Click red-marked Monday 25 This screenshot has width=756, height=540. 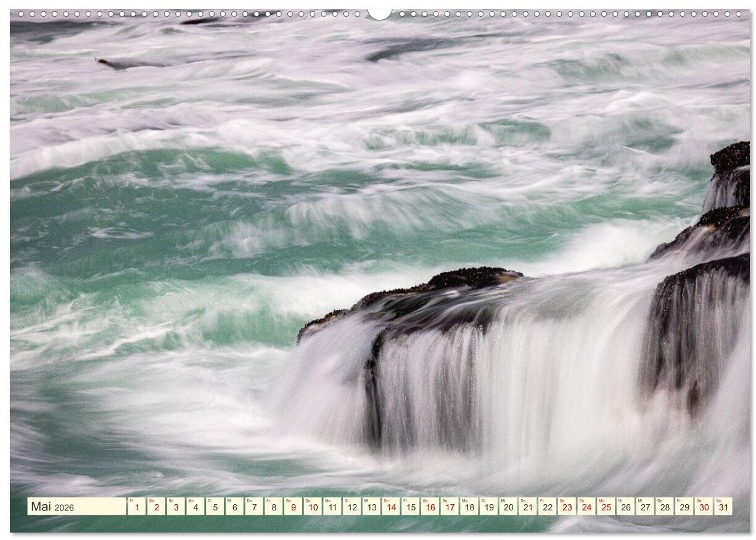point(606,507)
